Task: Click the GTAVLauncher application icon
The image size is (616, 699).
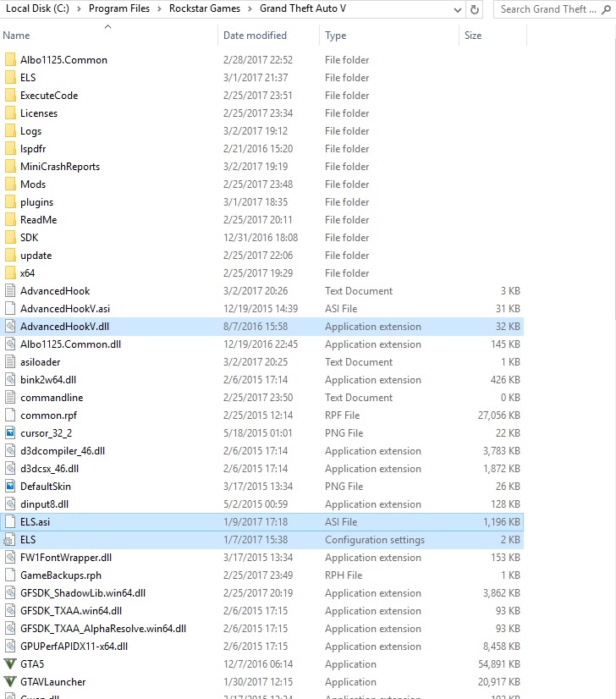Action: [x=10, y=681]
